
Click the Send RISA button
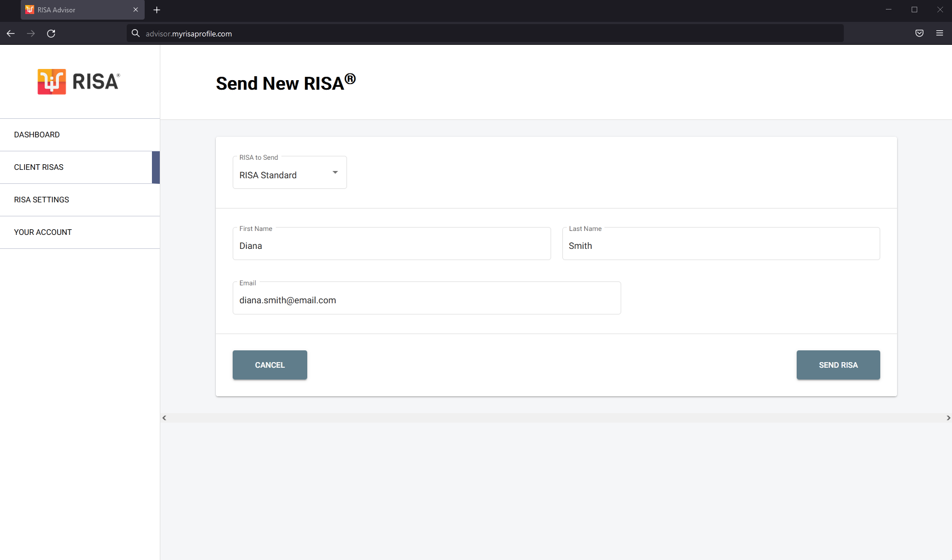[838, 365]
